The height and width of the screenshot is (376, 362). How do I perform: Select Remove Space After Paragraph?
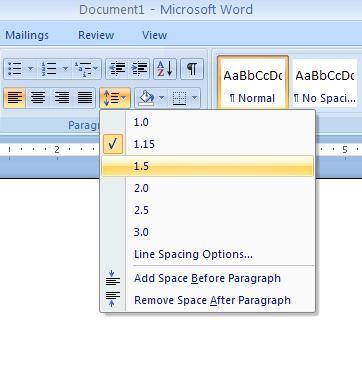207,300
